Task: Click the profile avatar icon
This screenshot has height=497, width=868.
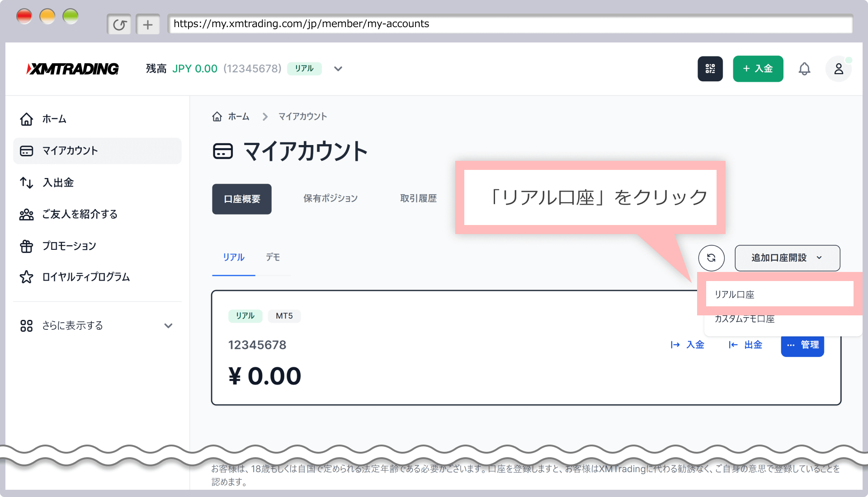Action: [839, 69]
